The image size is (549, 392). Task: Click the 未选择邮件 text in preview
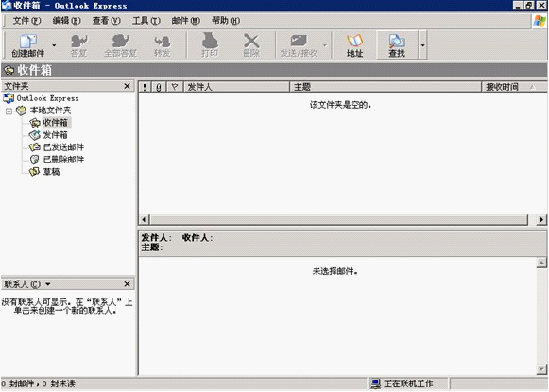(x=335, y=271)
